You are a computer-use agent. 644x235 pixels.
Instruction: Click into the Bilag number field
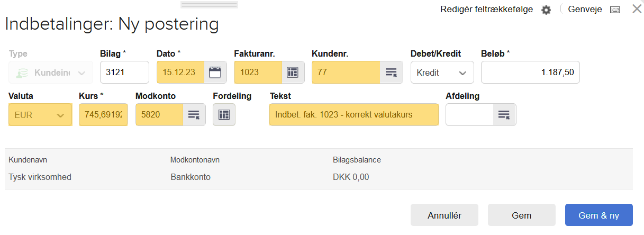[x=124, y=73]
